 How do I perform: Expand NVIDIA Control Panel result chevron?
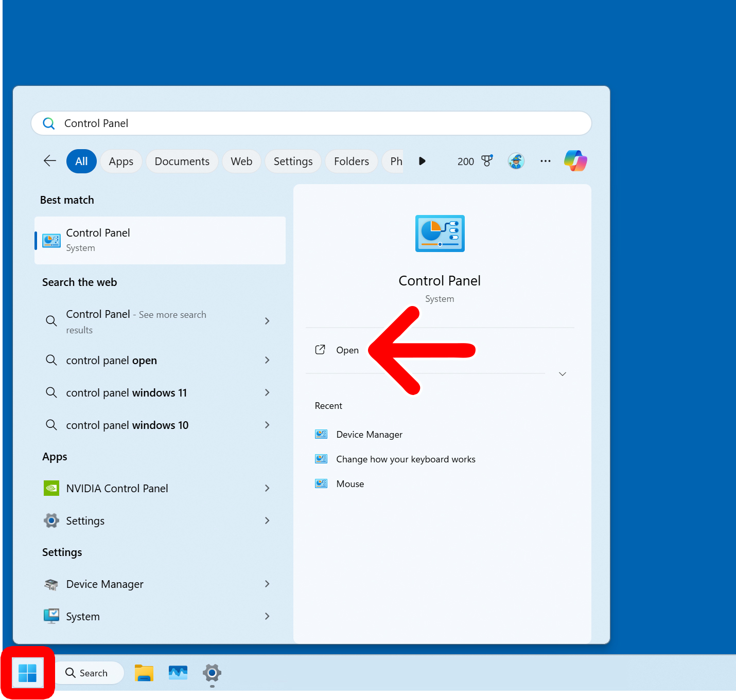[x=267, y=488]
